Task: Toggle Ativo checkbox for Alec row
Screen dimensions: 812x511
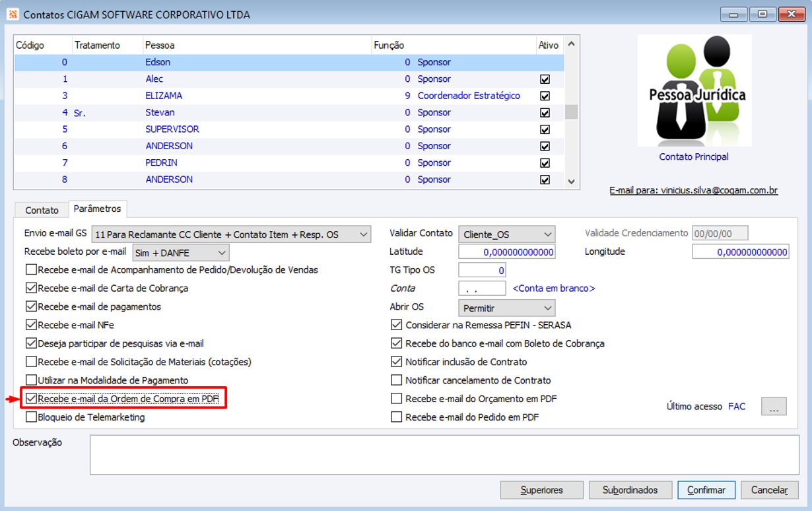Action: point(545,79)
